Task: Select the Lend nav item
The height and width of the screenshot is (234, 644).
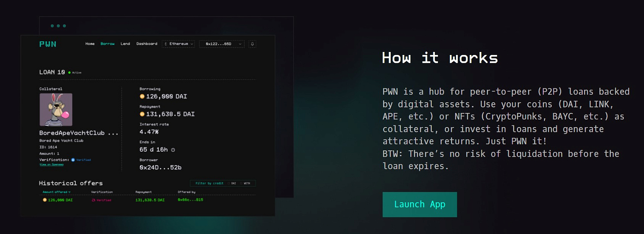Action: [125, 44]
